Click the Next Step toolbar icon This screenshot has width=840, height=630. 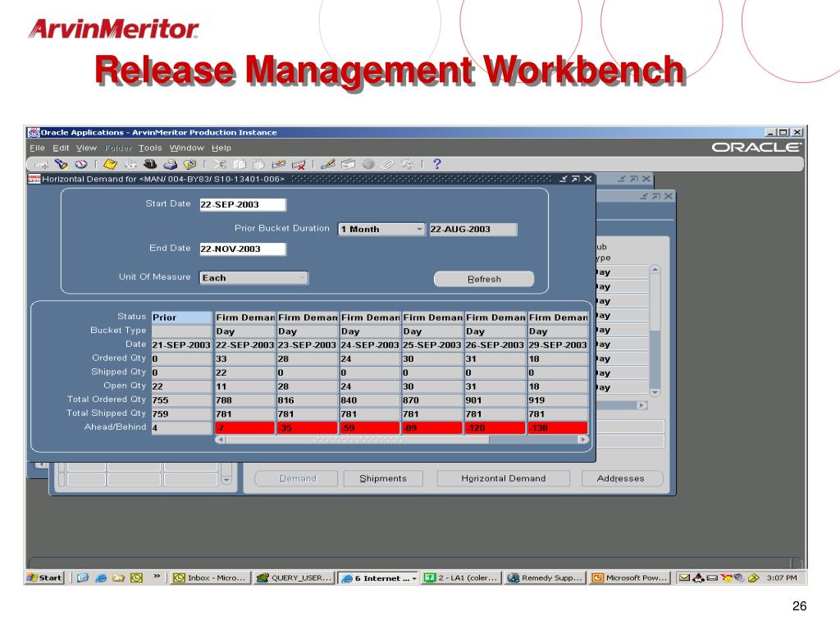130,164
